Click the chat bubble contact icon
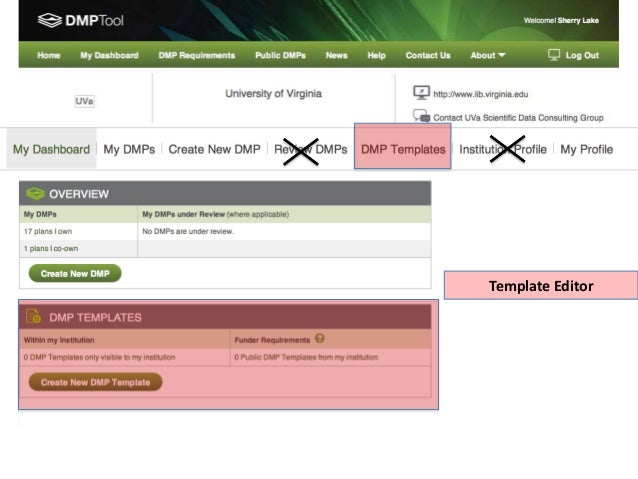The image size is (638, 479). tap(421, 116)
